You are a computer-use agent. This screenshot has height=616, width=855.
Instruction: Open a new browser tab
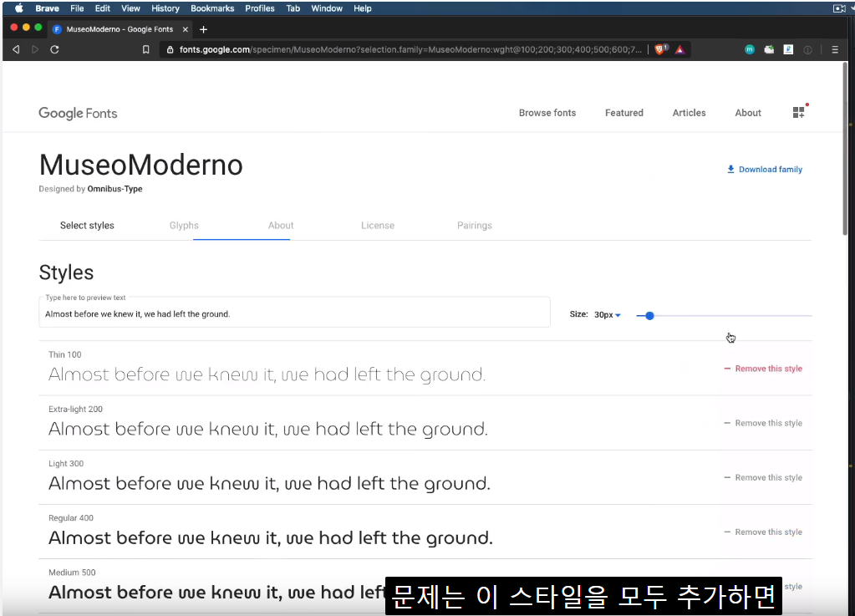pos(203,29)
